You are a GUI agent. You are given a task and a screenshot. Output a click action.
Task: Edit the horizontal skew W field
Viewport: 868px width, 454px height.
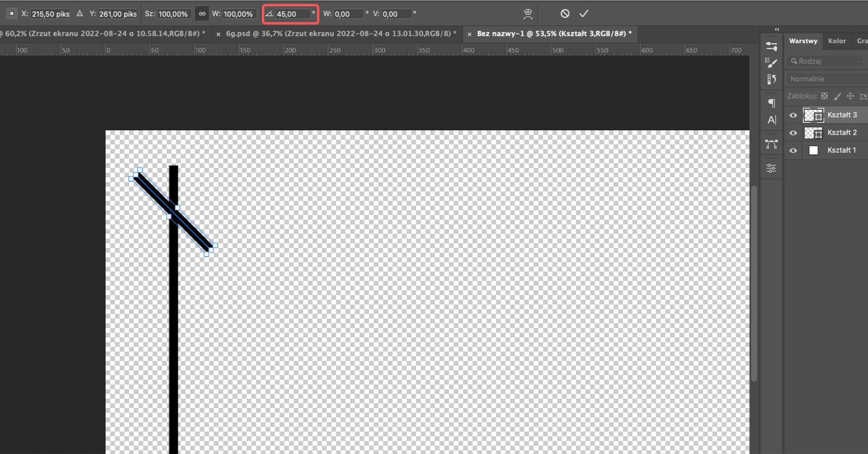349,14
